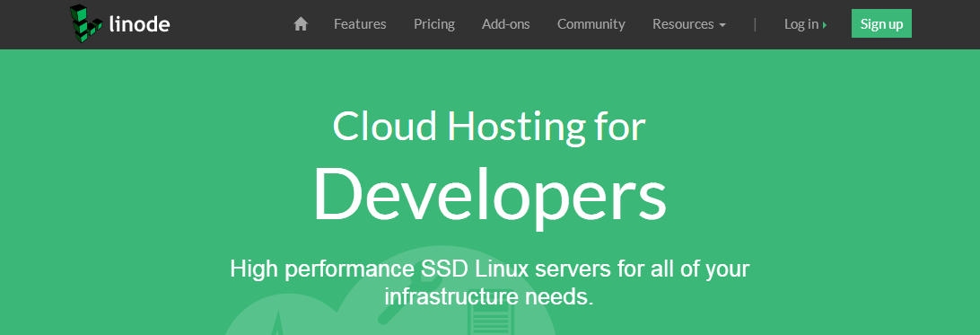Expand the Resources dropdown menu

tap(689, 24)
